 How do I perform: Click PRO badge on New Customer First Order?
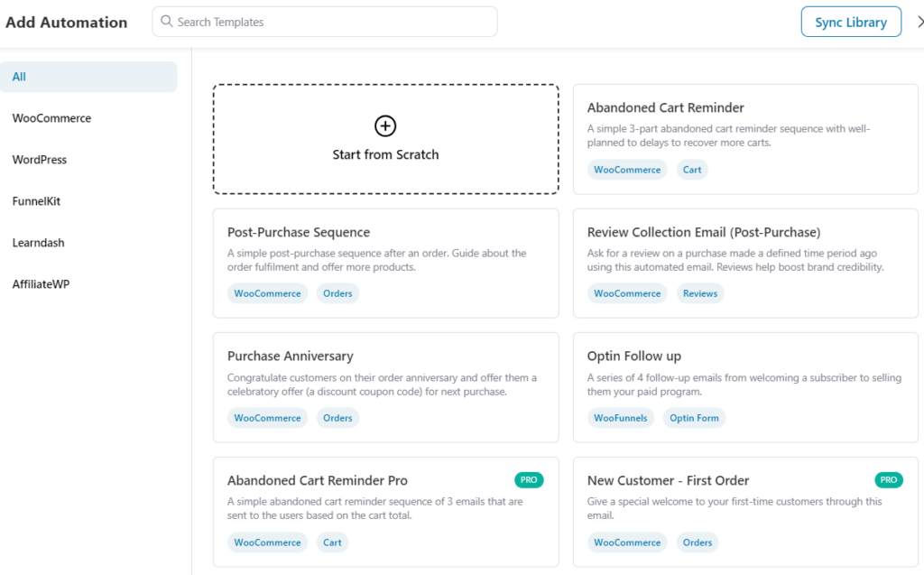tap(889, 480)
